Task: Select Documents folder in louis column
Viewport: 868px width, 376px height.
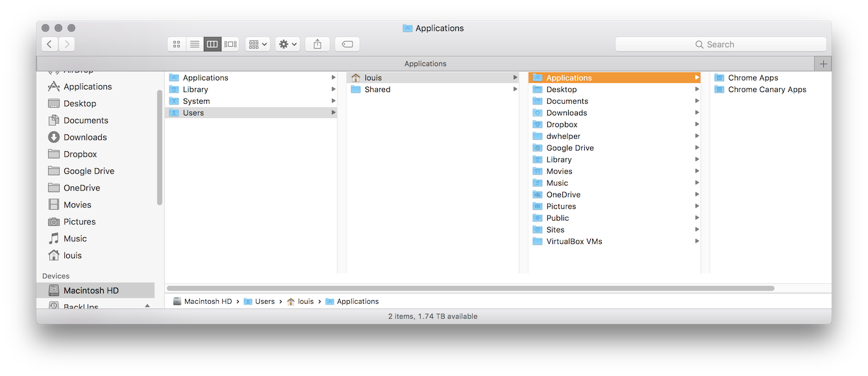Action: coord(615,101)
